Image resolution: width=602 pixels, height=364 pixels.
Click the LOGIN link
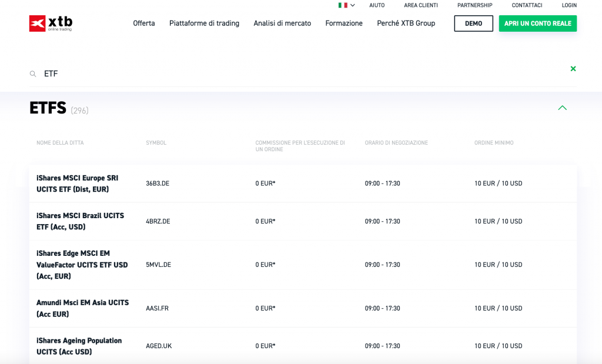pyautogui.click(x=569, y=5)
